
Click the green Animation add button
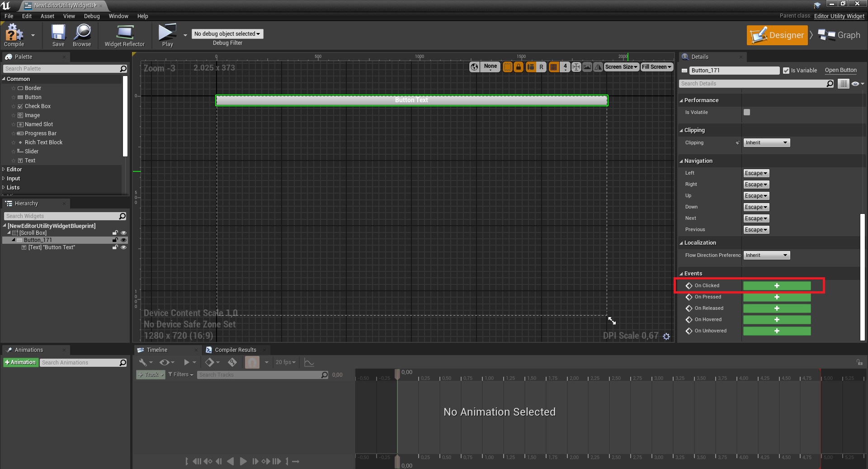(20, 363)
